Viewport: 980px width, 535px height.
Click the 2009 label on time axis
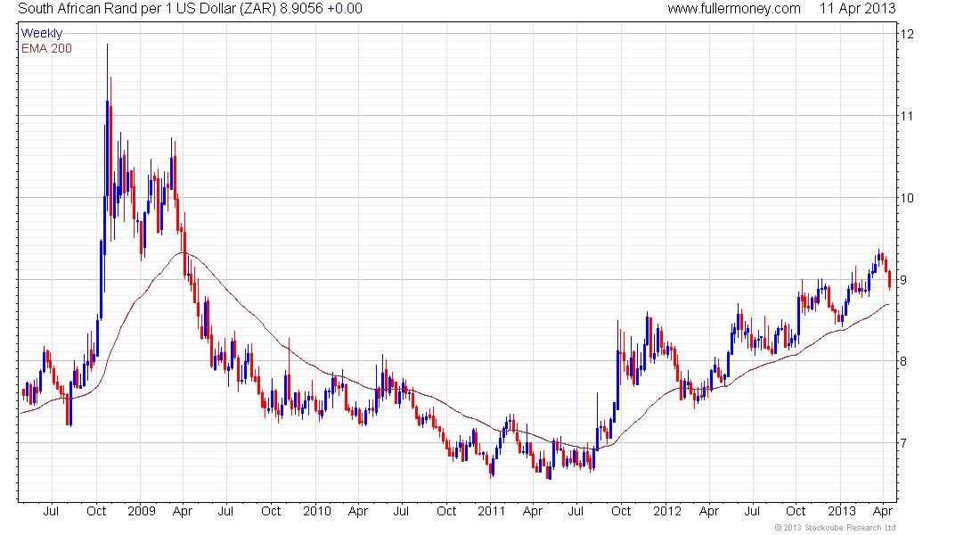coord(142,511)
